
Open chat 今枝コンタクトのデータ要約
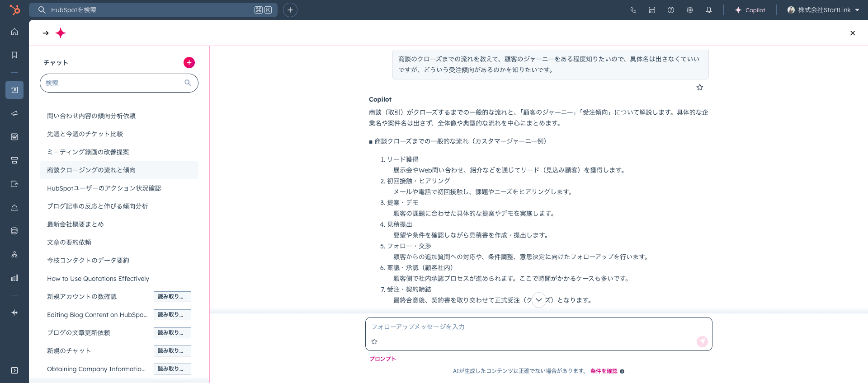119,261
